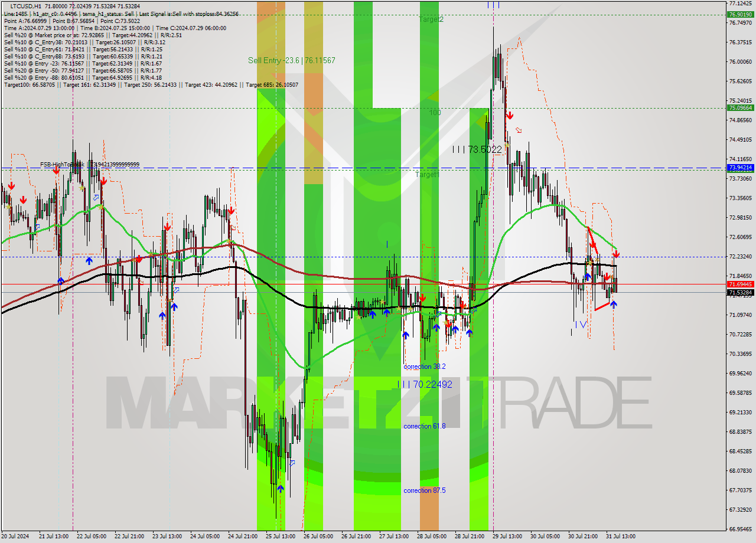Screen dimensions: 756x543
Task: Click the 72.98150 price axis value
Action: coord(740,217)
